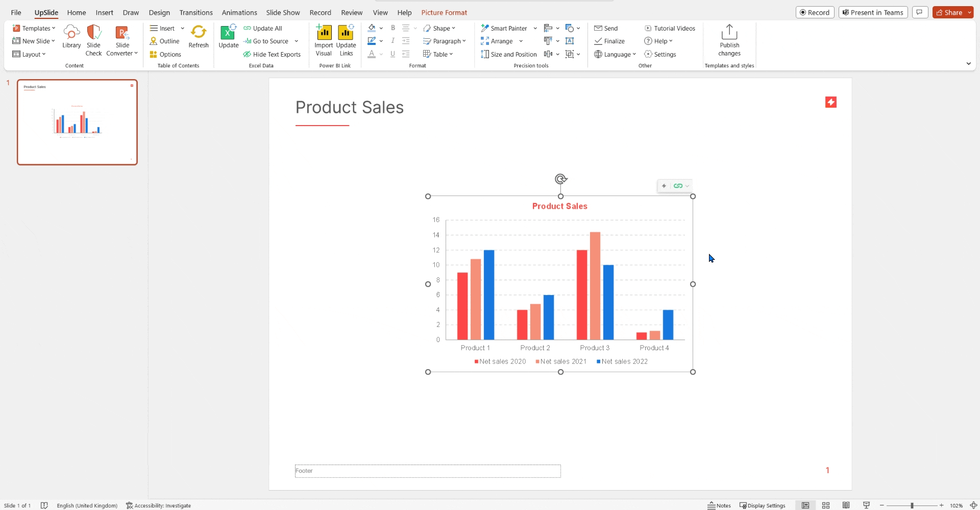This screenshot has height=510, width=980.
Task: Start a Record session
Action: [x=815, y=12]
